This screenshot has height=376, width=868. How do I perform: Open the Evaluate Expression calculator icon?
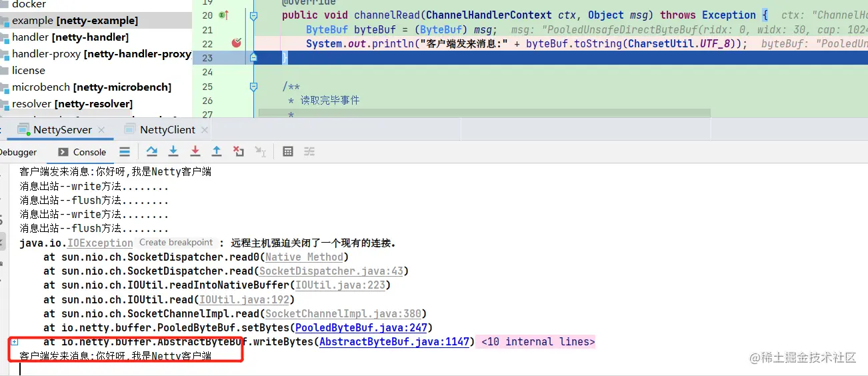pos(288,151)
